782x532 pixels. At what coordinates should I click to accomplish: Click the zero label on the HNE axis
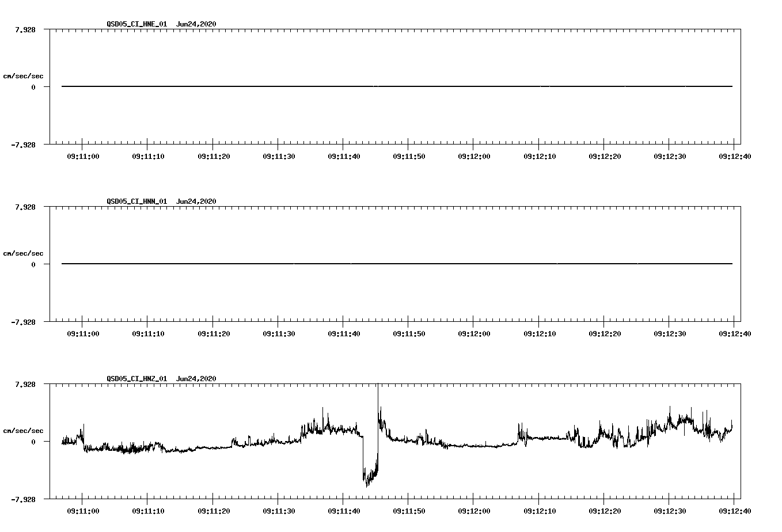click(x=33, y=88)
